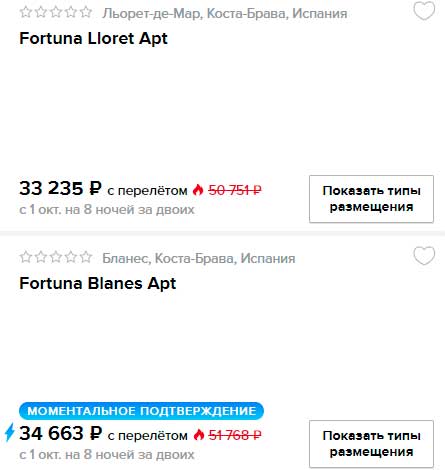Show accommodation types for Fortuna Lloret Apt

[371, 199]
